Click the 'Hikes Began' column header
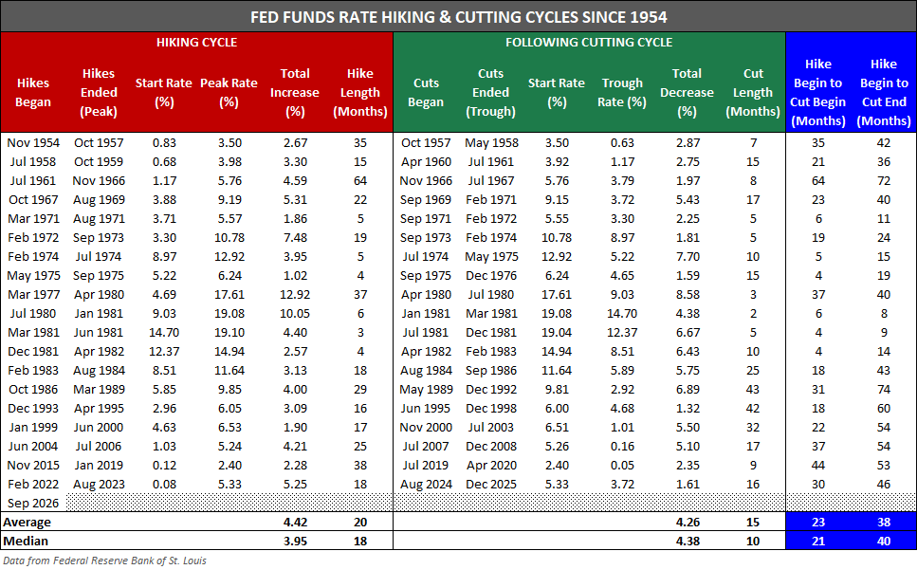Viewport: 917px width, 588px height. tap(33, 92)
